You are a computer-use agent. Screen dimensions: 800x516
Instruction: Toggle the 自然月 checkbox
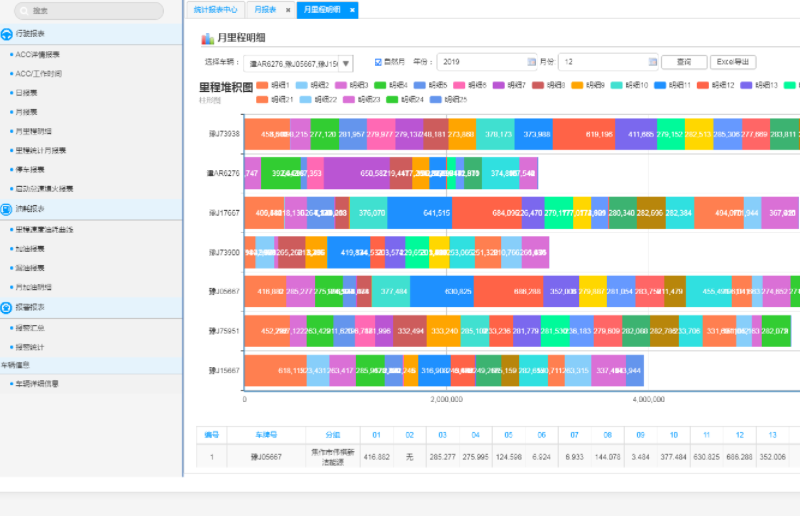378,62
